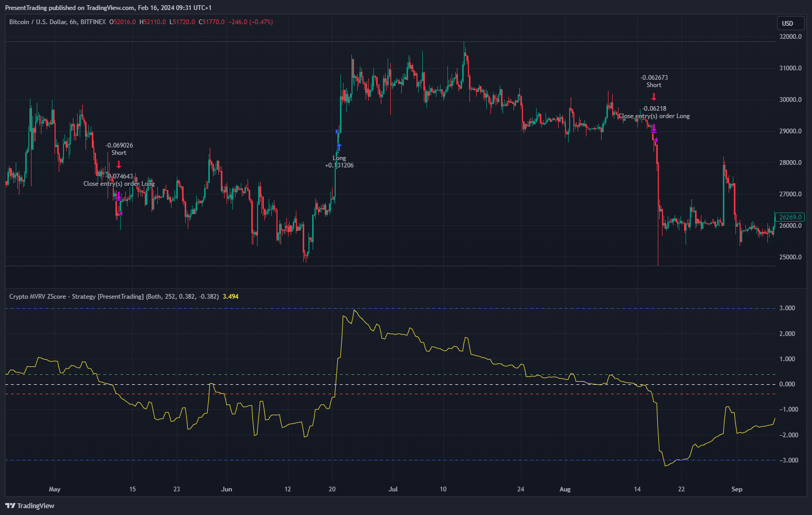Click the August 'Close entry(s) order Long' label
Viewport: 812px width, 515px height.
click(654, 116)
